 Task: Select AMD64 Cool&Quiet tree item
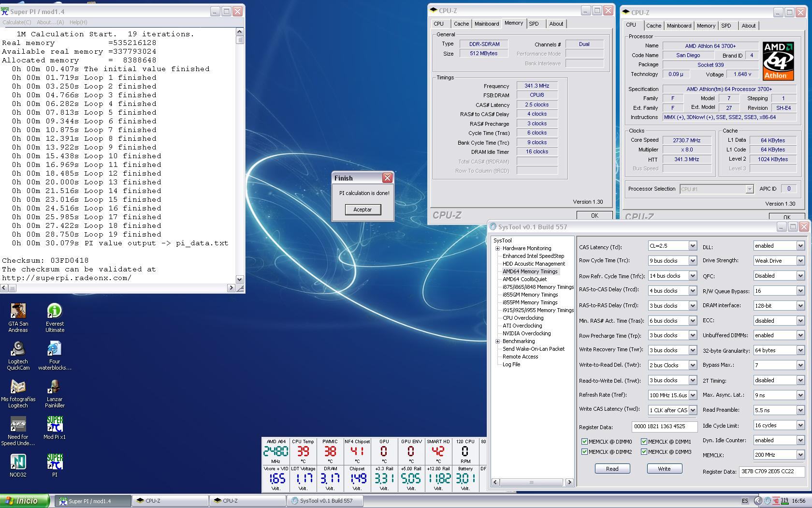pyautogui.click(x=524, y=279)
